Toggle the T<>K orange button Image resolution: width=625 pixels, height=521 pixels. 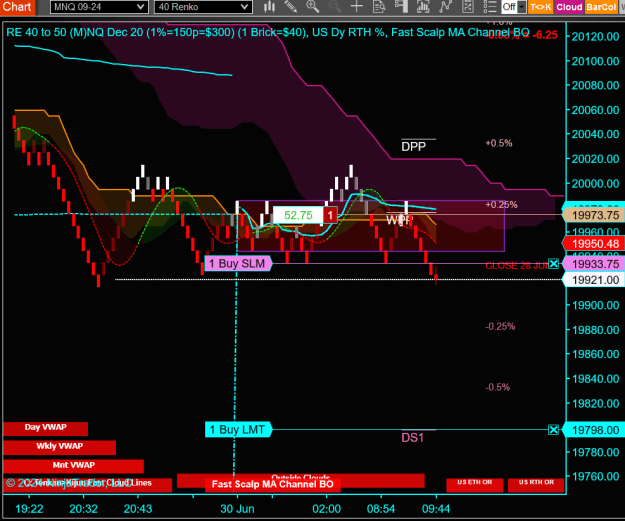tap(540, 7)
